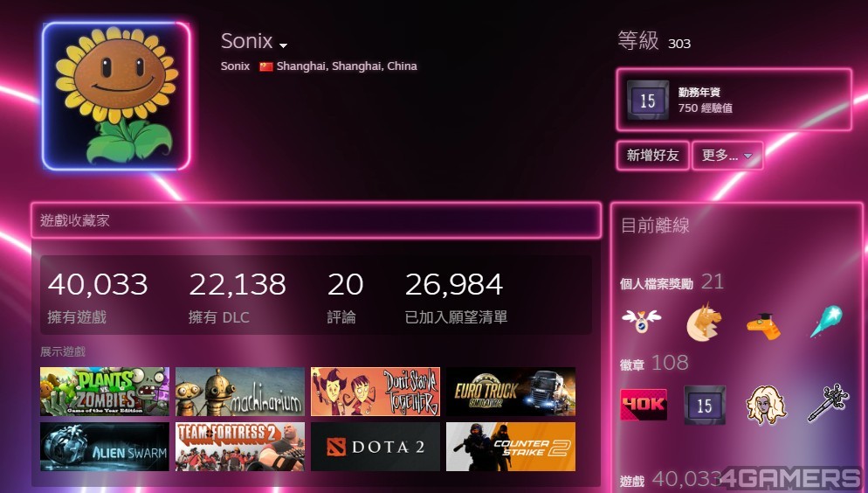Click the 等級 303 level link

[x=654, y=42]
